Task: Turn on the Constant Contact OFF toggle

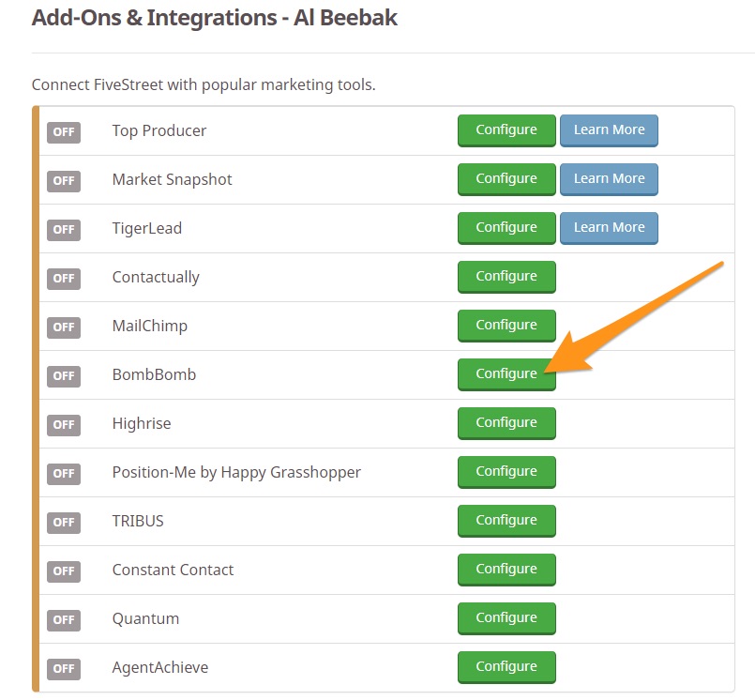Action: (x=64, y=571)
